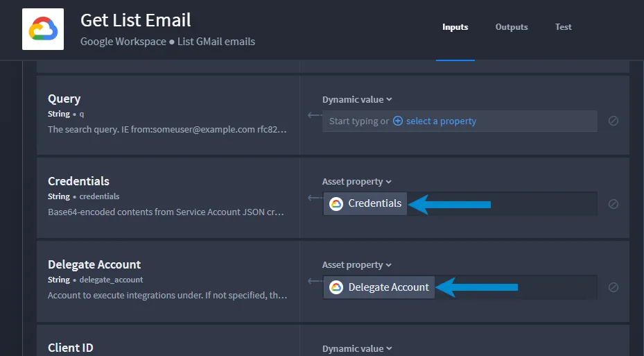
Task: Clear Delegate Account with circle-slash icon
Action: [613, 287]
